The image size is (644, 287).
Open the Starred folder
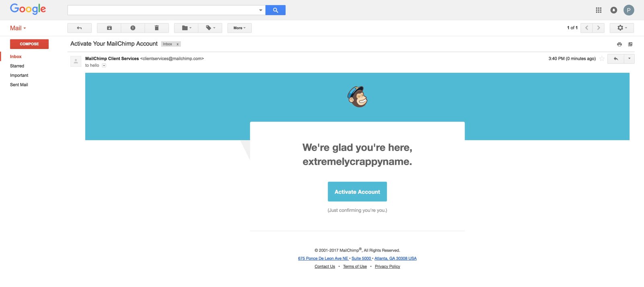coord(17,66)
